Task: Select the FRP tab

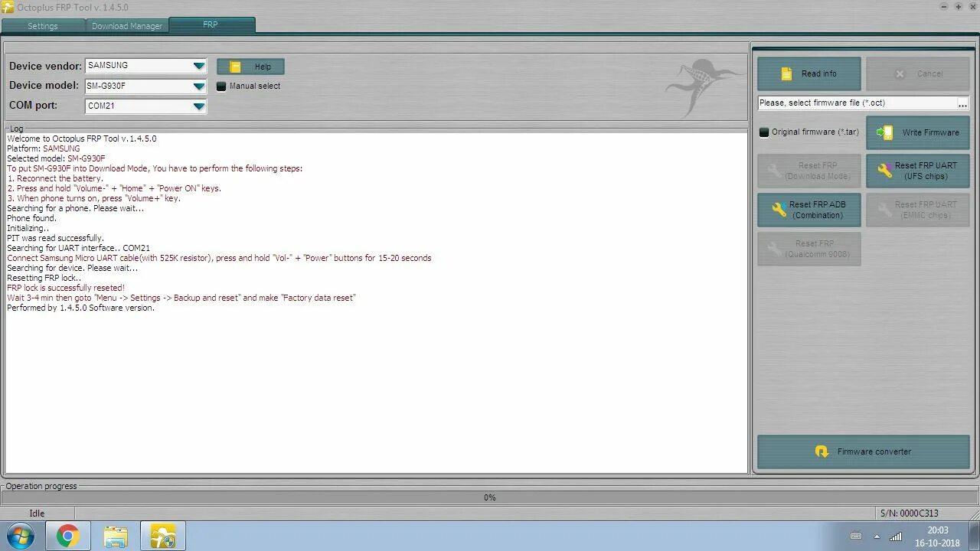Action: click(211, 25)
